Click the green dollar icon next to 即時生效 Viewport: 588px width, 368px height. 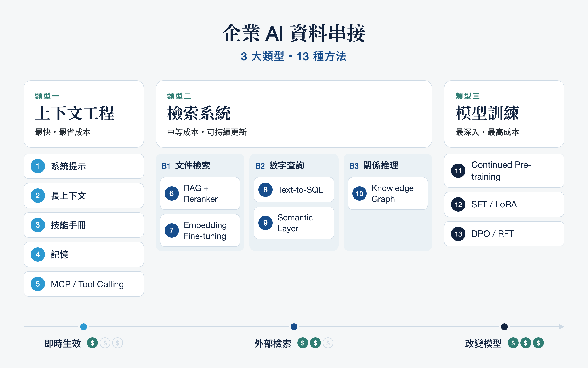click(x=92, y=343)
